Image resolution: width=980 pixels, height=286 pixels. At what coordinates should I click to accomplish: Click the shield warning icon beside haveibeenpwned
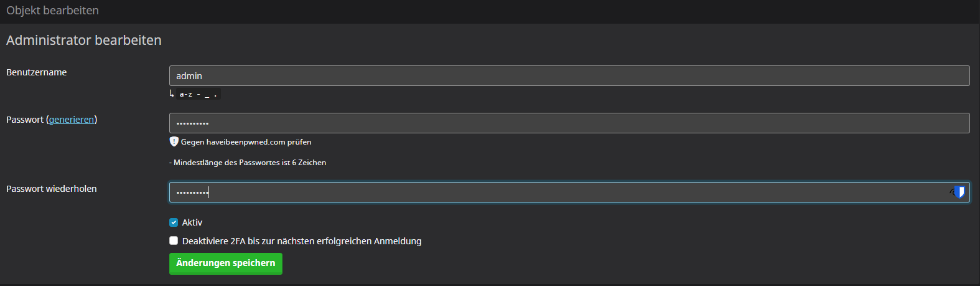[x=174, y=141]
